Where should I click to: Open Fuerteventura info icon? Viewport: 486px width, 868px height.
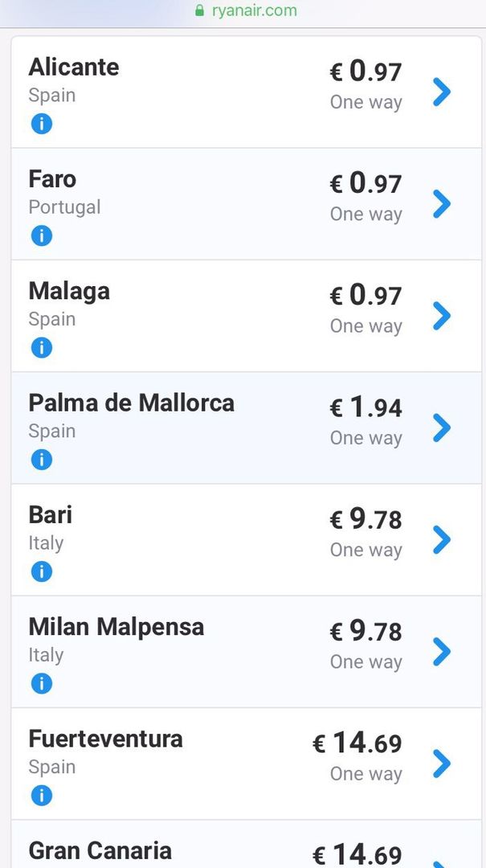[42, 796]
